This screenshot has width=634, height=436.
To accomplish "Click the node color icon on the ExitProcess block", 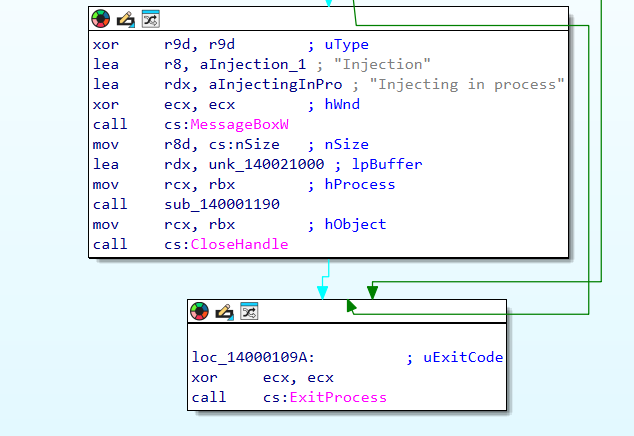I will tap(200, 311).
